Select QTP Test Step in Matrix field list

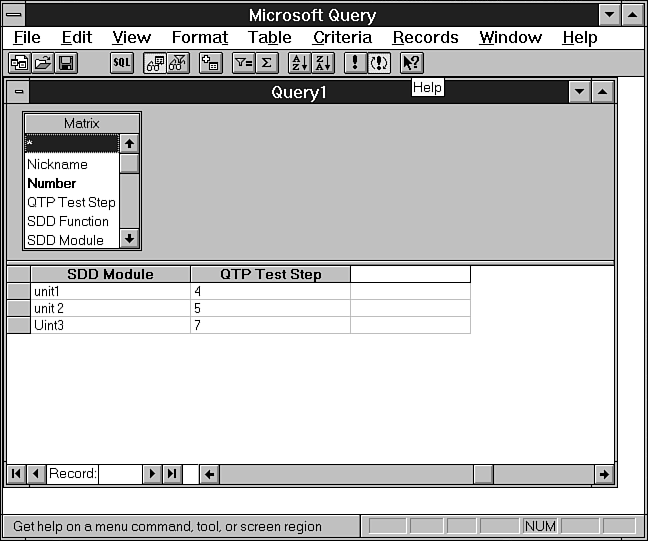[x=72, y=203]
